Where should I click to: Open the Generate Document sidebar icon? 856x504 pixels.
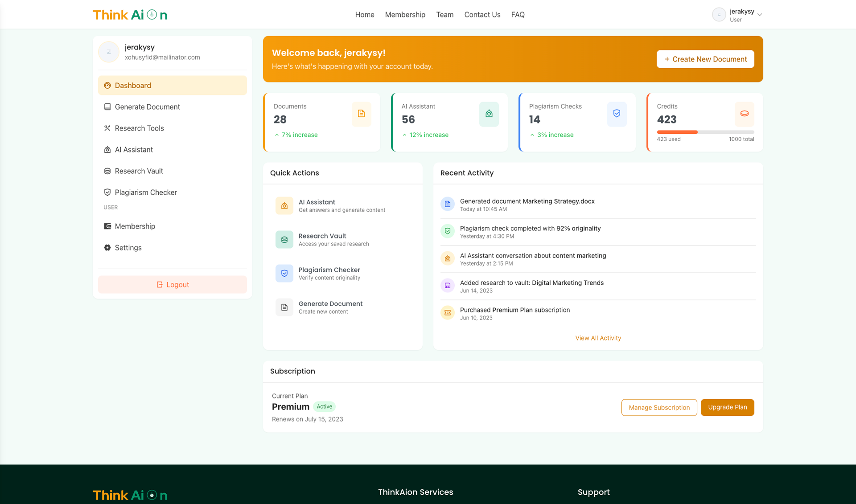click(107, 107)
